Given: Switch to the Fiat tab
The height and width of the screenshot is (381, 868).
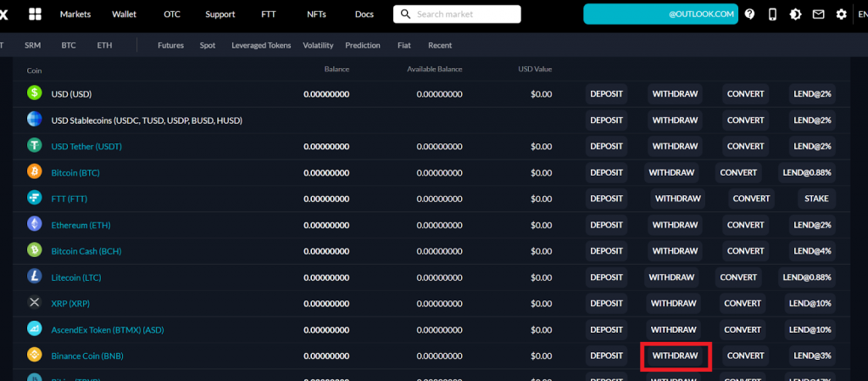Looking at the screenshot, I should tap(404, 46).
